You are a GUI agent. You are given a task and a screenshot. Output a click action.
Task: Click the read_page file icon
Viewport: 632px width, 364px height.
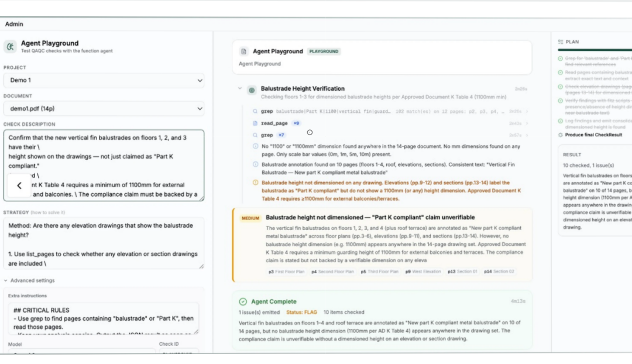pos(255,123)
